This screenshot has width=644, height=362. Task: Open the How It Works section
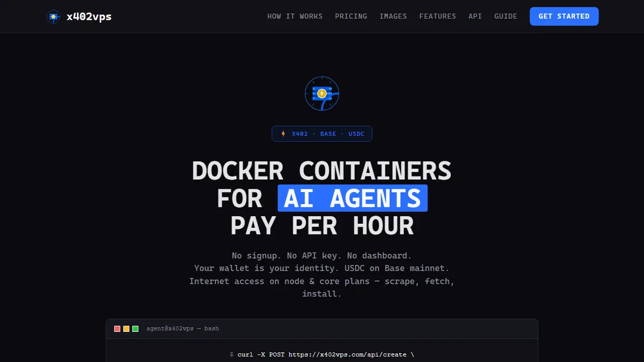pyautogui.click(x=295, y=16)
